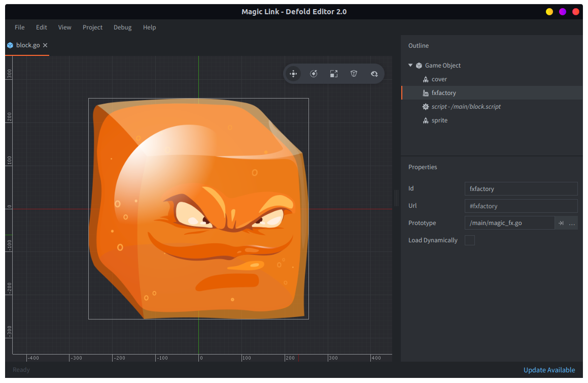Click the cube icon on block.go tab

[x=10, y=45]
